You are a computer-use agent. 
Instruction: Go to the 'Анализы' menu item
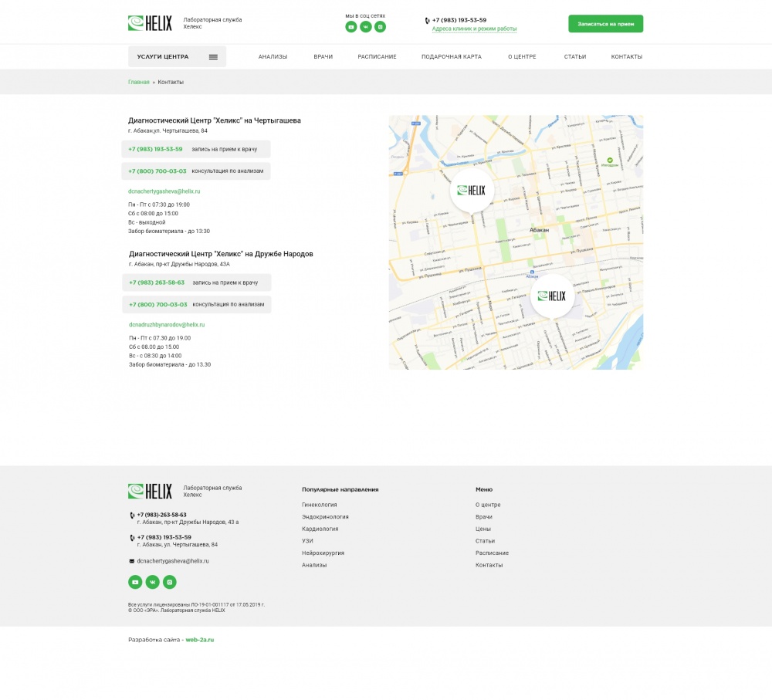pyautogui.click(x=273, y=57)
